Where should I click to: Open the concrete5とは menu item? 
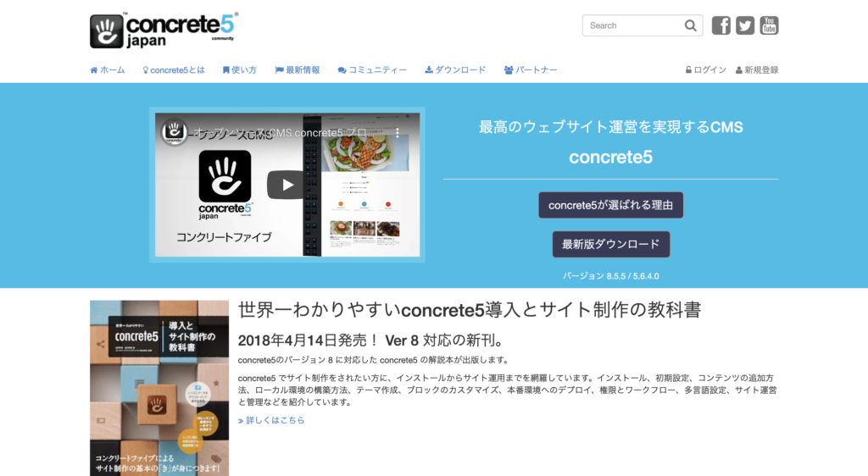pyautogui.click(x=173, y=70)
